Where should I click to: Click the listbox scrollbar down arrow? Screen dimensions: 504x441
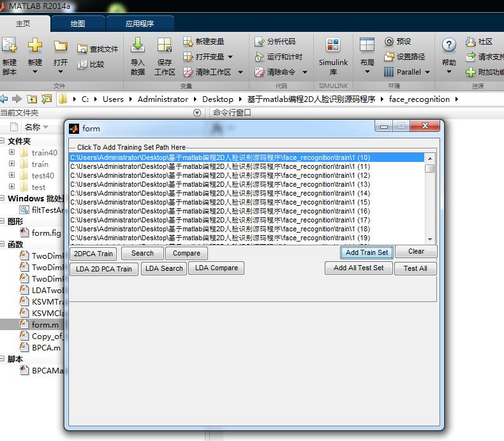tap(430, 239)
